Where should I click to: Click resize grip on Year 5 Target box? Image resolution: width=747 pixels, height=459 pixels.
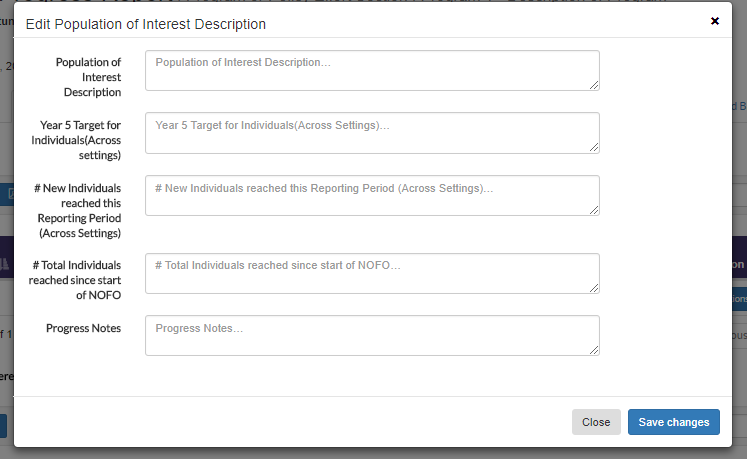point(594,148)
